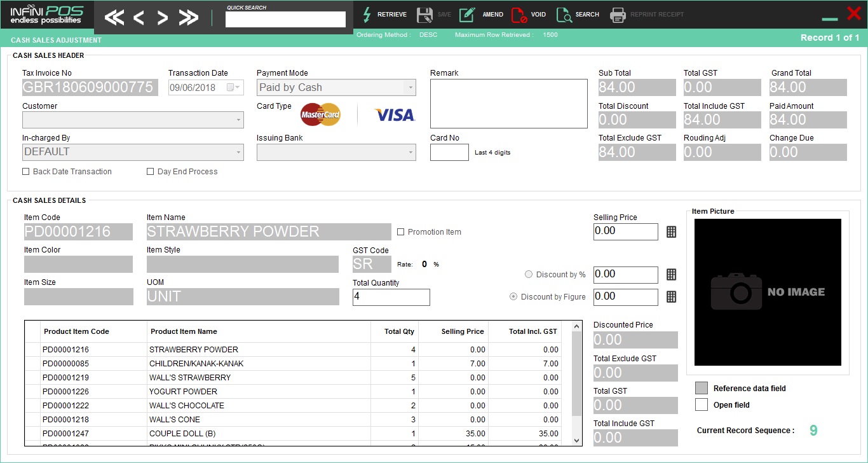Open the In-charged By dropdown
This screenshot has height=463, width=868.
coord(238,152)
